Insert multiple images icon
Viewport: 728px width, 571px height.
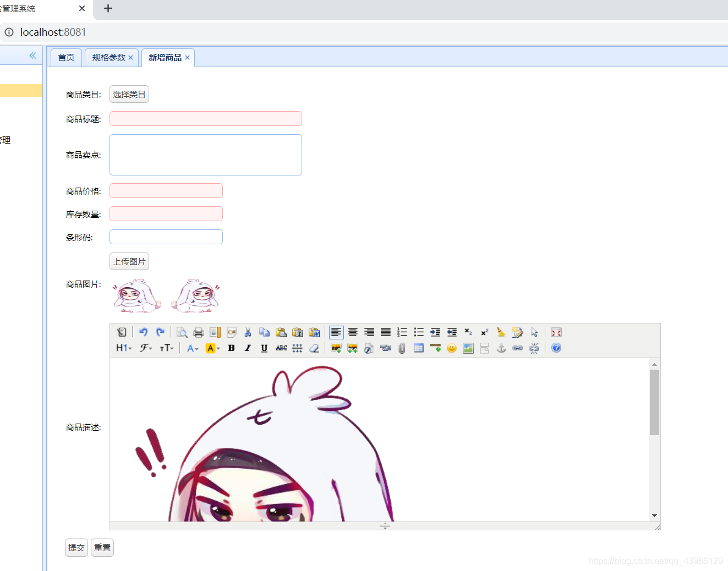pyautogui.click(x=353, y=348)
